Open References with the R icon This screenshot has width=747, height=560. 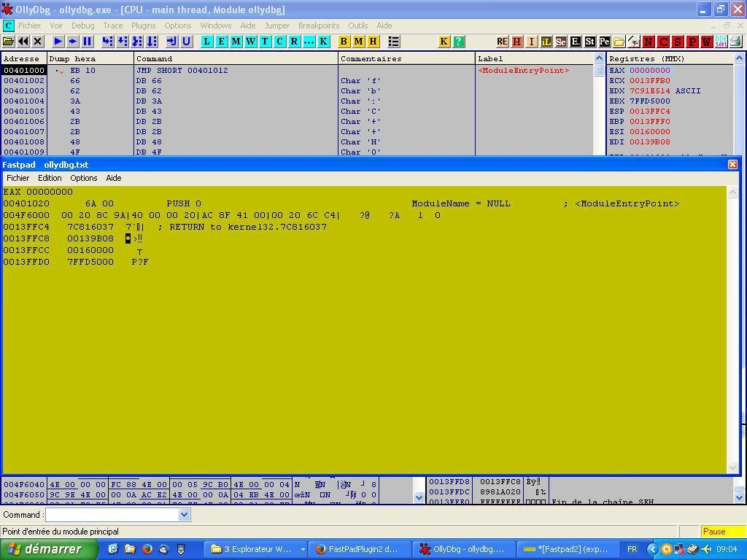(x=295, y=42)
